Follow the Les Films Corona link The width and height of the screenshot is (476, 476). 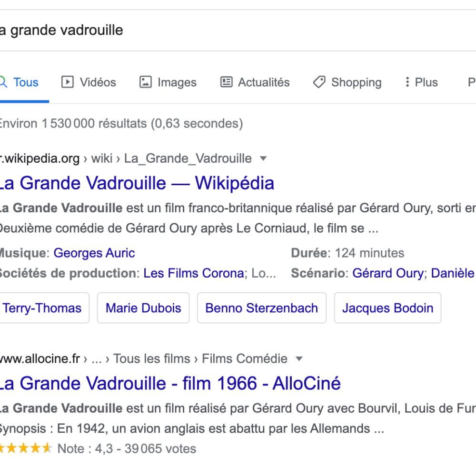[194, 273]
